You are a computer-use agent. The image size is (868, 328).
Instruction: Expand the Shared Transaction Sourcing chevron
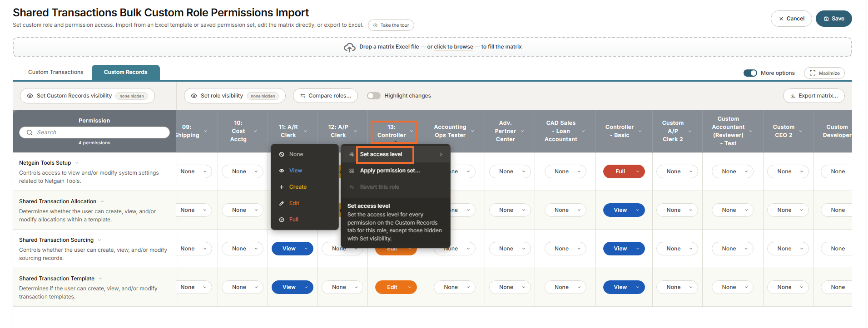click(99, 240)
